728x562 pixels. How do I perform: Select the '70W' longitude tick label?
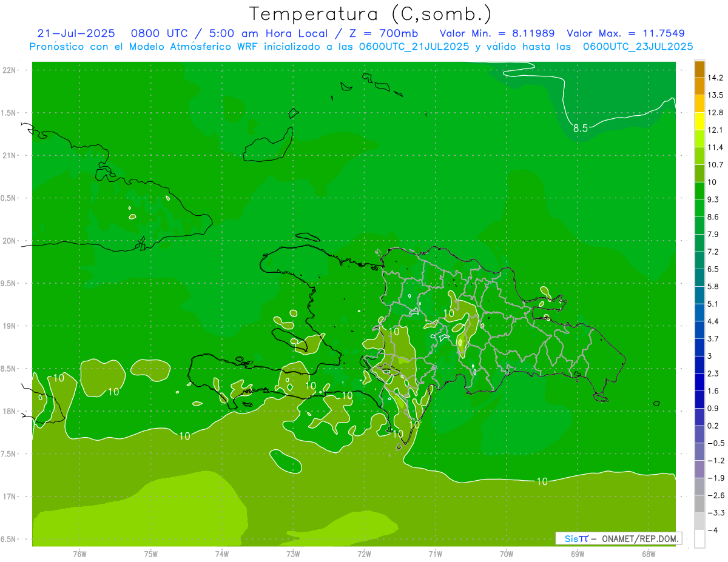[x=506, y=554]
